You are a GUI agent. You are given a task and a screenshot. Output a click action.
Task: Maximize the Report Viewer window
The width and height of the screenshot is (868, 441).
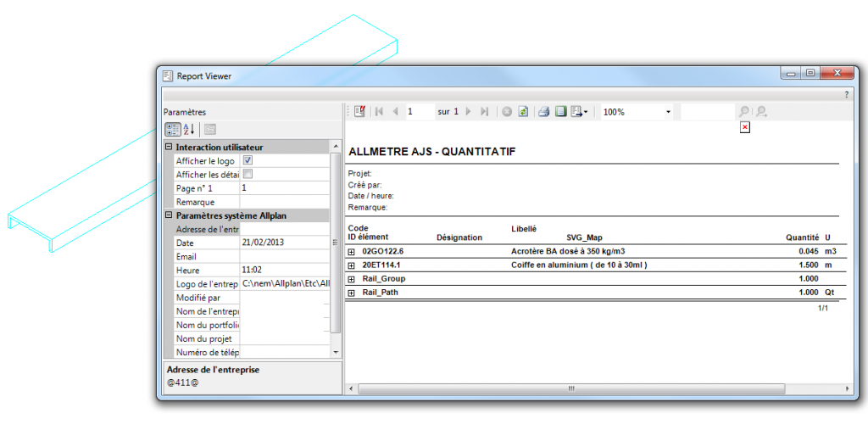click(810, 73)
